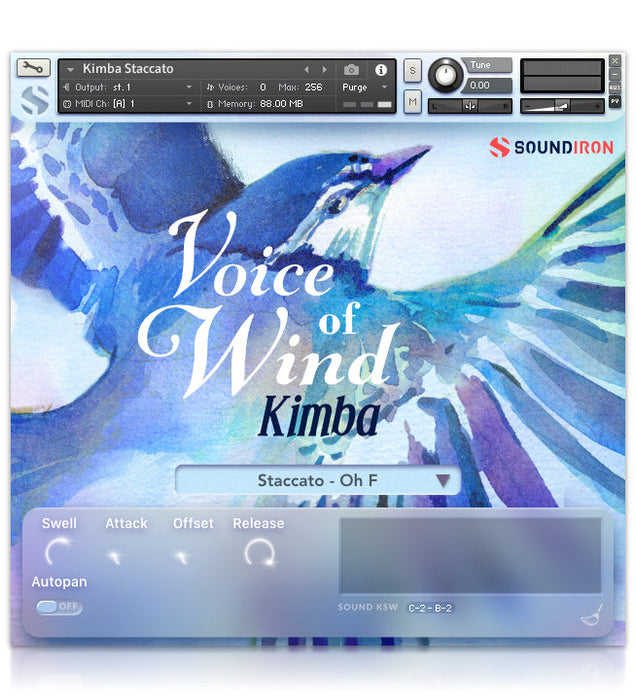The height and width of the screenshot is (700, 636).
Task: Click the broom icon in bottom panel
Action: click(x=591, y=617)
